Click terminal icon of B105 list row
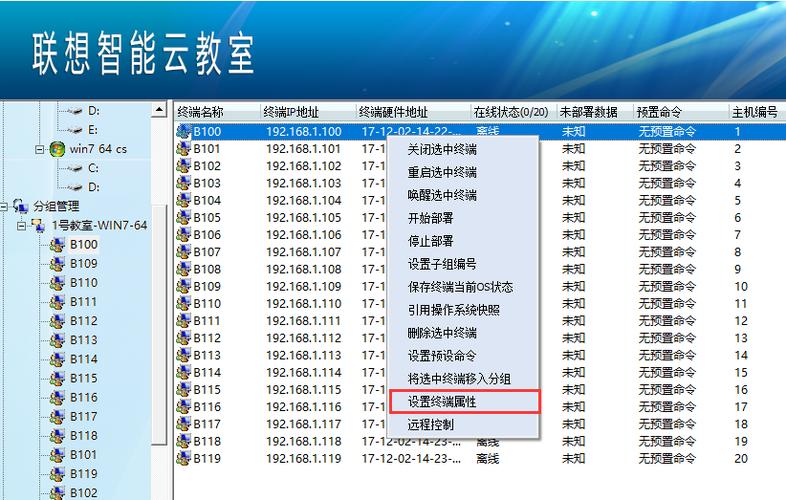Viewport: 786px width, 500px height. pyautogui.click(x=183, y=218)
